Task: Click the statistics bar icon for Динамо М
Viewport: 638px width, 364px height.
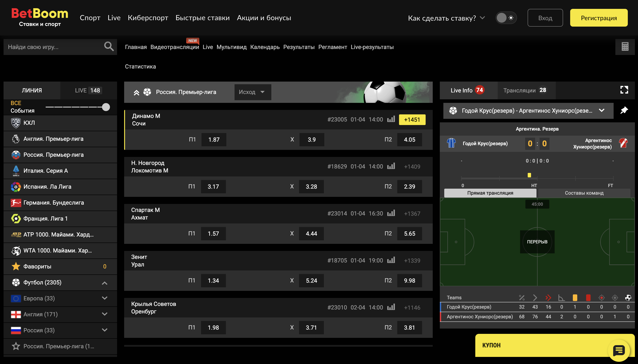Action: [391, 119]
